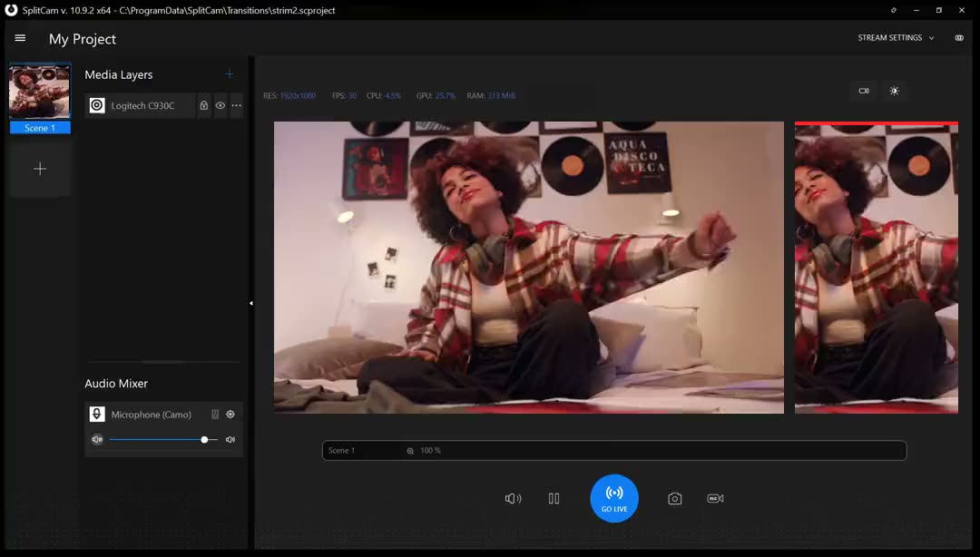
Task: Adjust the microphone volume slider
Action: [163, 439]
